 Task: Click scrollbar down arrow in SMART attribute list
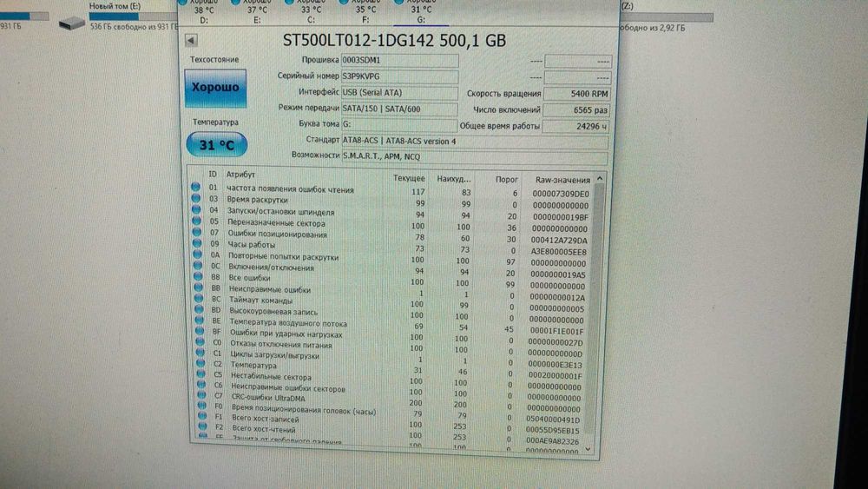pos(588,450)
